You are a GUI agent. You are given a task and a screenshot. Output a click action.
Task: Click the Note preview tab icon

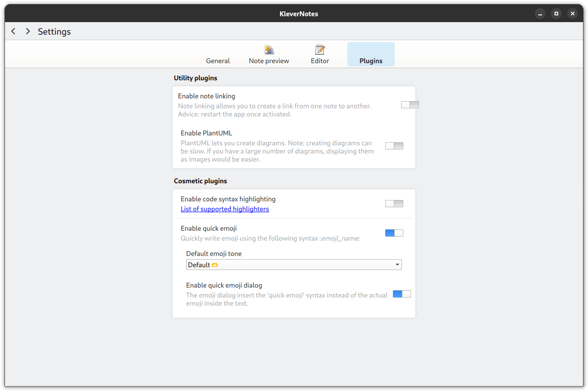point(269,50)
